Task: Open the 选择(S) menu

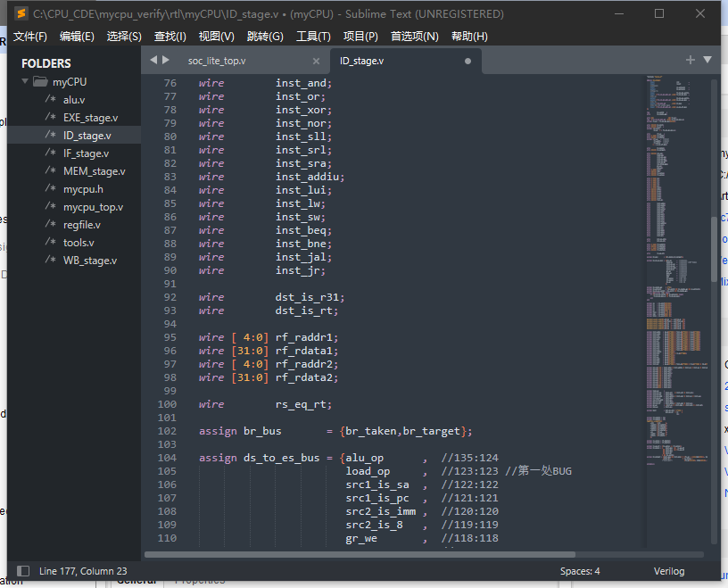Action: point(124,37)
